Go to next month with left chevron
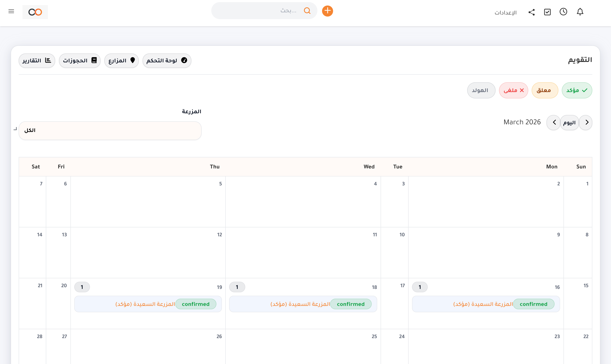 [x=554, y=122]
